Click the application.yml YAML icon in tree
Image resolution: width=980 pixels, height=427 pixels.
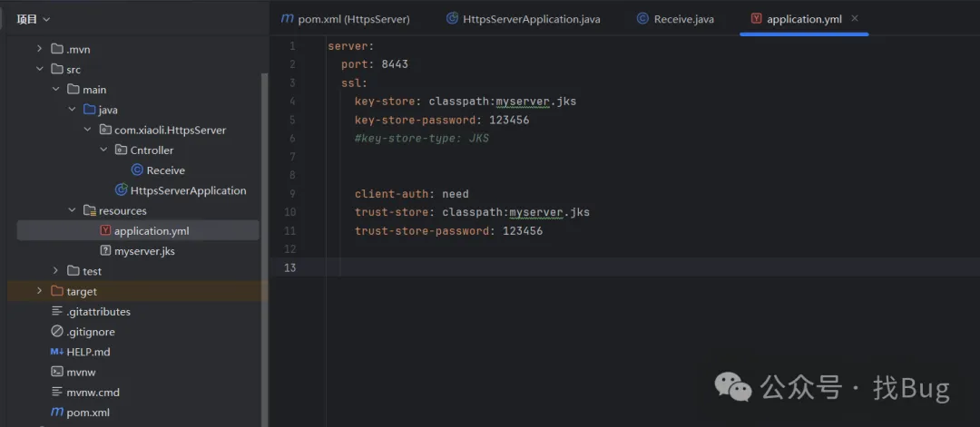105,230
